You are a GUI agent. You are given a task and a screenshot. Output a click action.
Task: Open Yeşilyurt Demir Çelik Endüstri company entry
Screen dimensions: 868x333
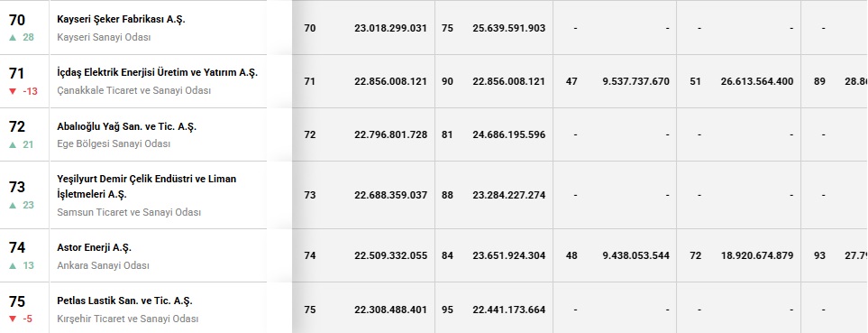click(x=147, y=187)
